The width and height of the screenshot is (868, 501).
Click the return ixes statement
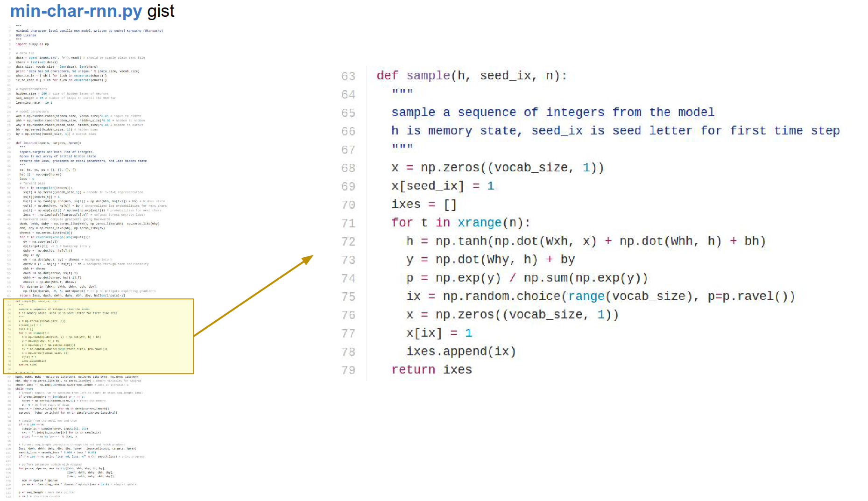(431, 370)
